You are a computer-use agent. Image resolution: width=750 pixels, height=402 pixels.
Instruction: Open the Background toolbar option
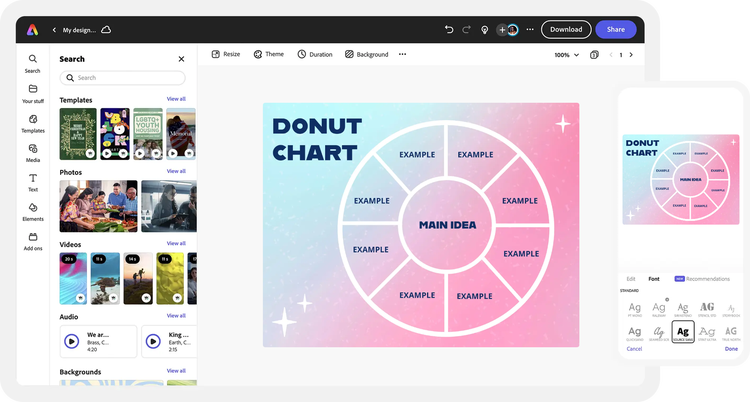[x=367, y=54]
